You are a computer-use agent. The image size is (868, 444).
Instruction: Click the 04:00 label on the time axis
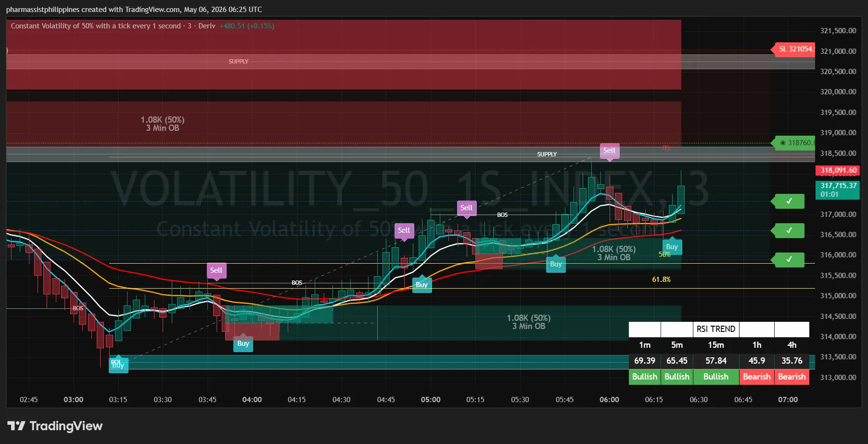[x=252, y=400]
